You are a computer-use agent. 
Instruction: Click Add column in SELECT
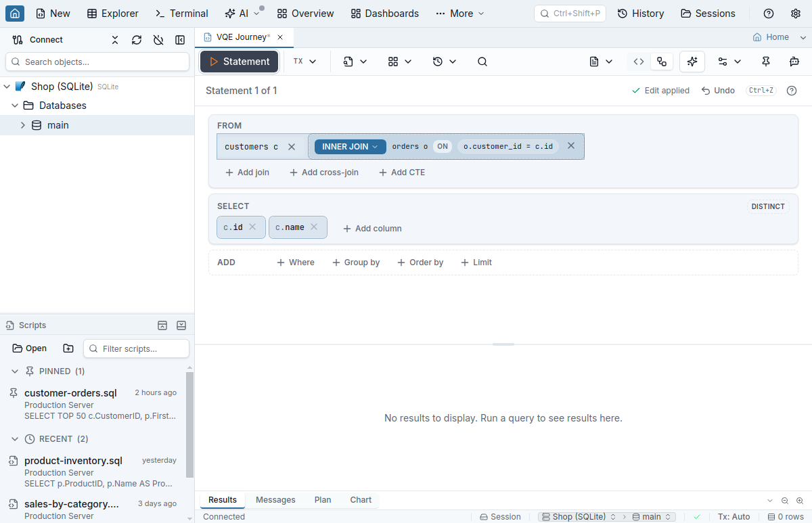click(x=372, y=229)
